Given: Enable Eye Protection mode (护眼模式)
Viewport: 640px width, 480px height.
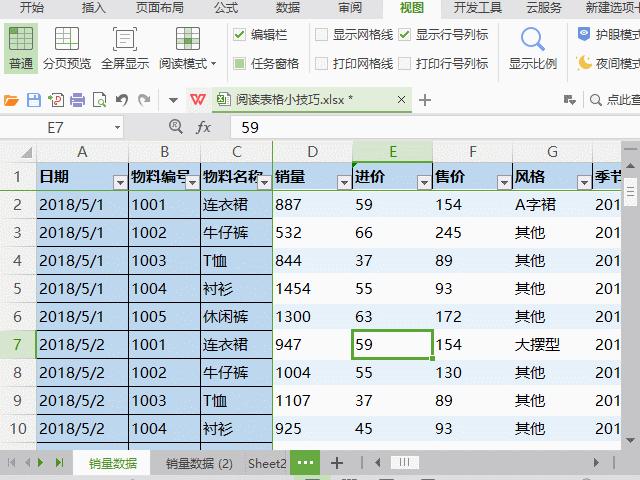Looking at the screenshot, I should click(608, 35).
